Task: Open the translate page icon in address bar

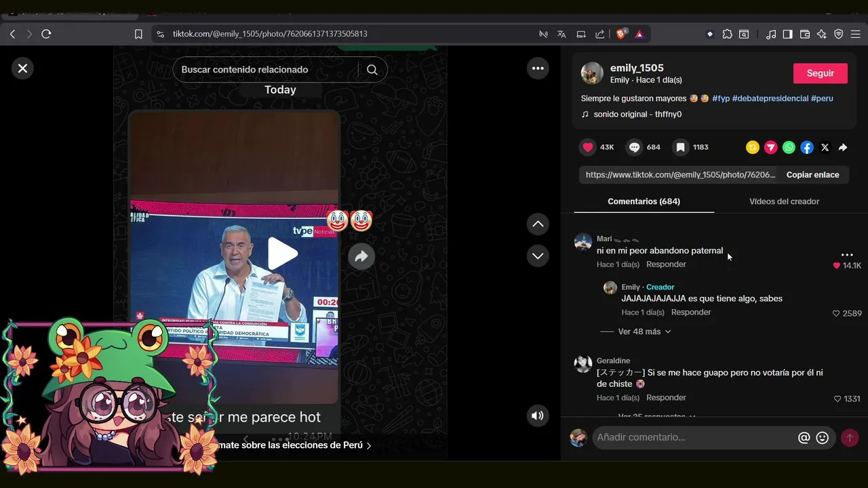Action: [x=561, y=34]
